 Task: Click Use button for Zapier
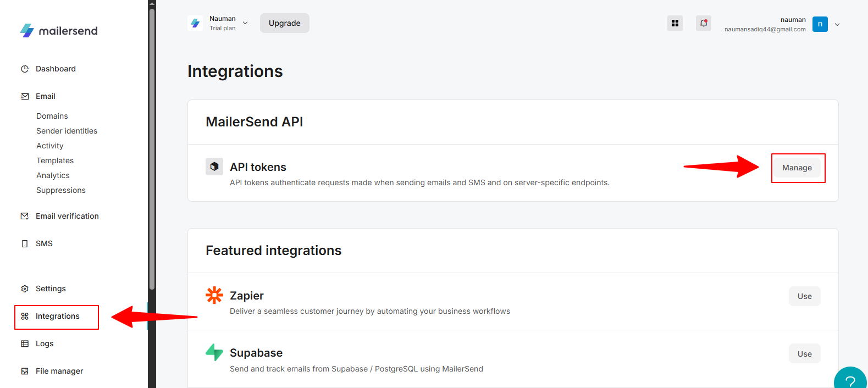(x=804, y=296)
